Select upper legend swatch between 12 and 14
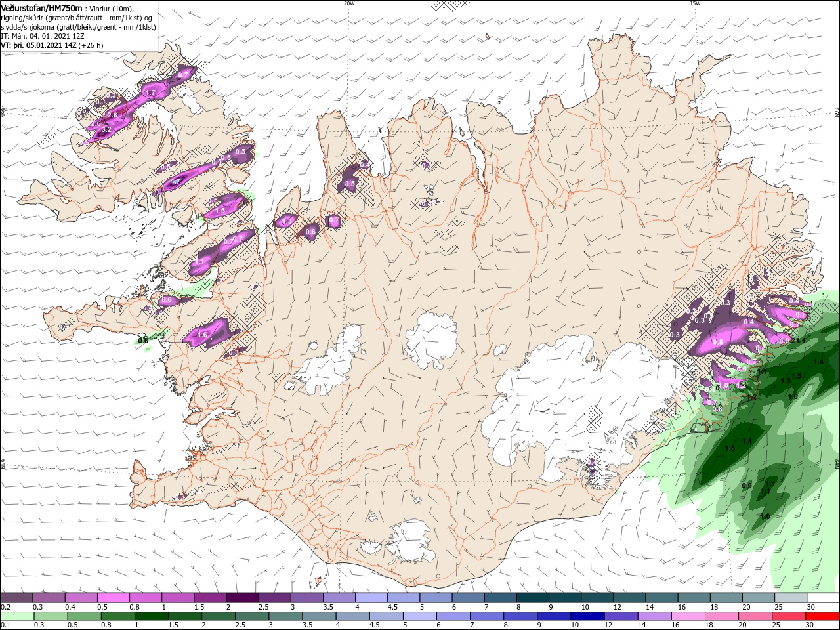 pos(629,597)
